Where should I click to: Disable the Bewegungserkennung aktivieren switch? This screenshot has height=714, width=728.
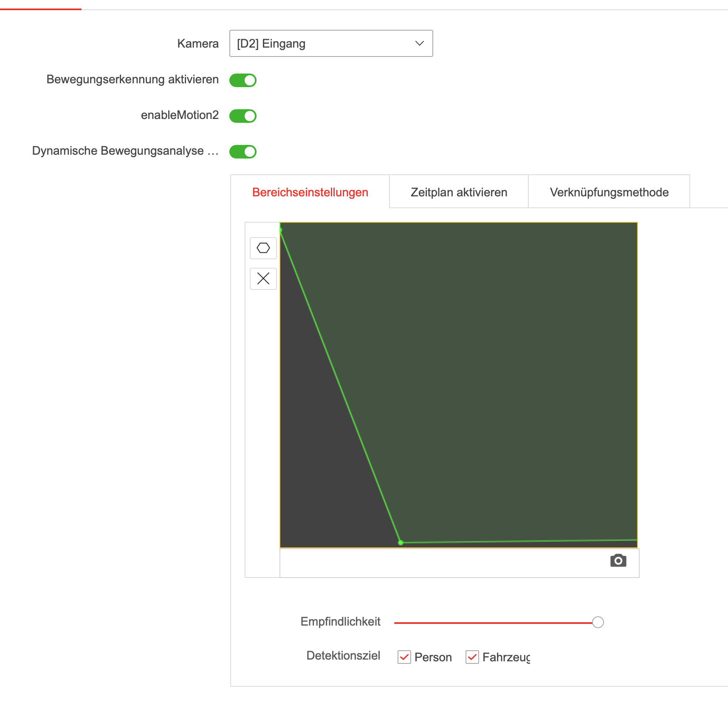(x=243, y=80)
